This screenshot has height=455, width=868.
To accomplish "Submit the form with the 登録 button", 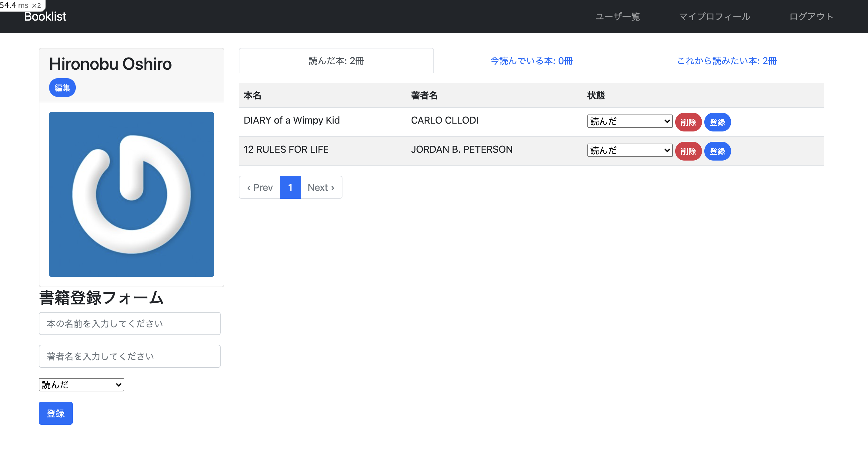I will [x=55, y=413].
